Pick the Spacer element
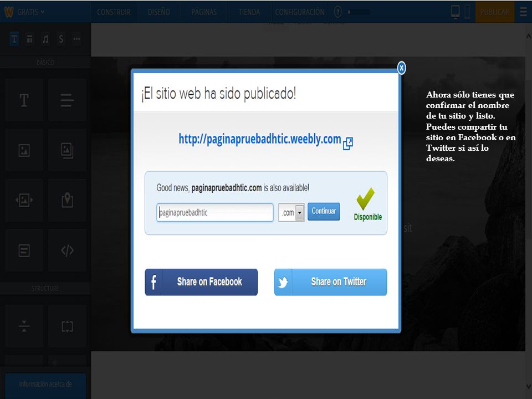This screenshot has width=532, height=399. (67, 326)
